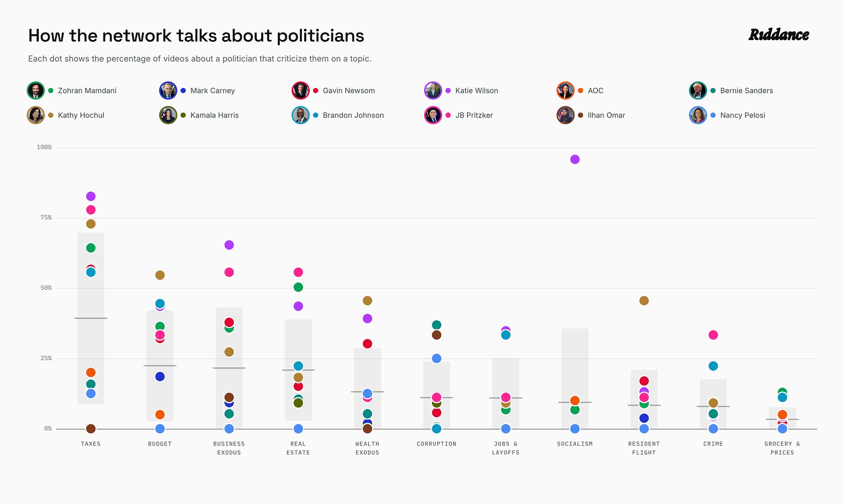Select AOC's portrait avatar
This screenshot has height=504, width=844.
click(565, 90)
